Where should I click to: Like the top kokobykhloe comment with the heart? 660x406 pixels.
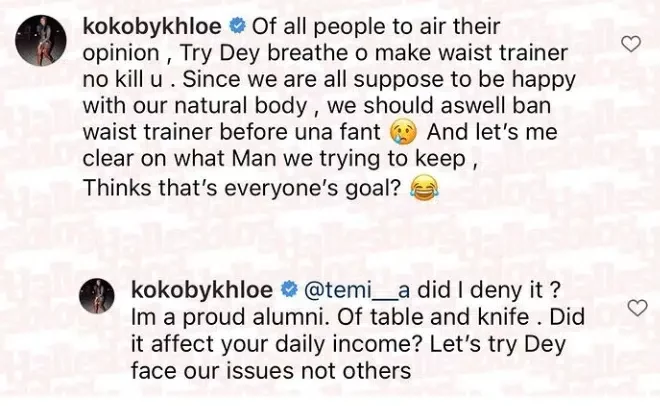630,43
